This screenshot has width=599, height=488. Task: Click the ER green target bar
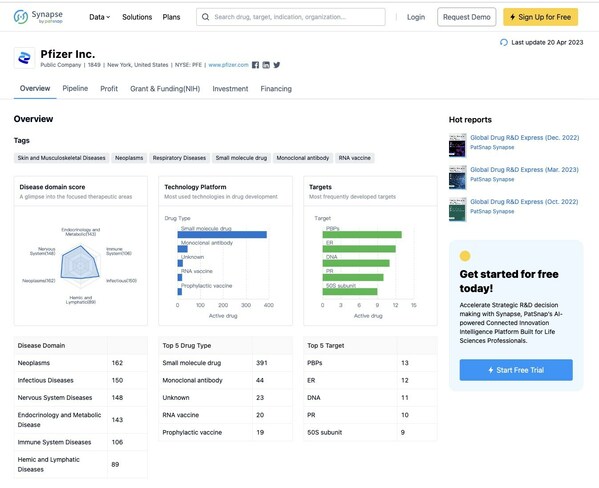tap(359, 249)
